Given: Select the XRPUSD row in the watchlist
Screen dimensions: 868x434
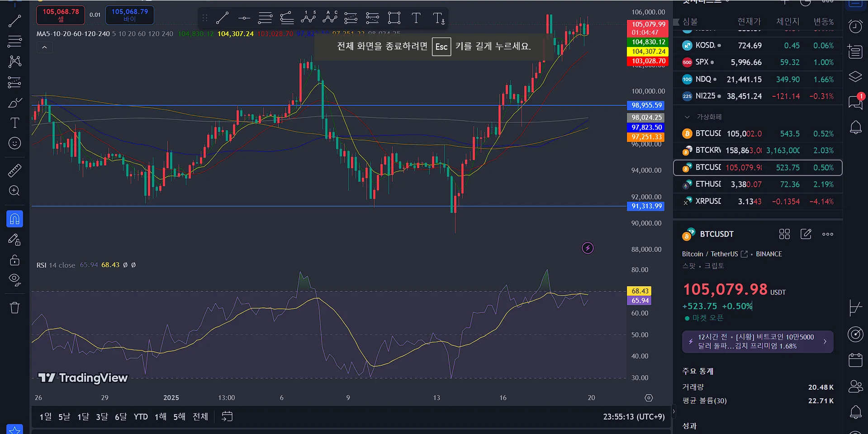Looking at the screenshot, I should [x=758, y=201].
